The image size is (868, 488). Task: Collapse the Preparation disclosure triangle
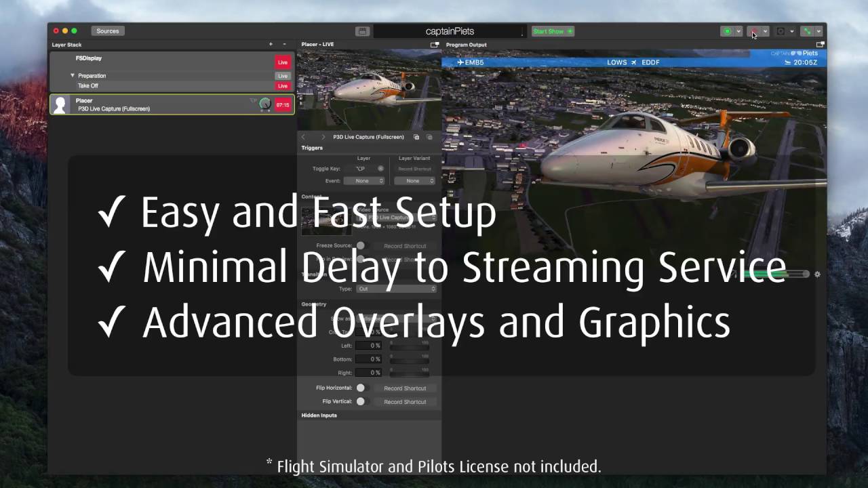[73, 76]
